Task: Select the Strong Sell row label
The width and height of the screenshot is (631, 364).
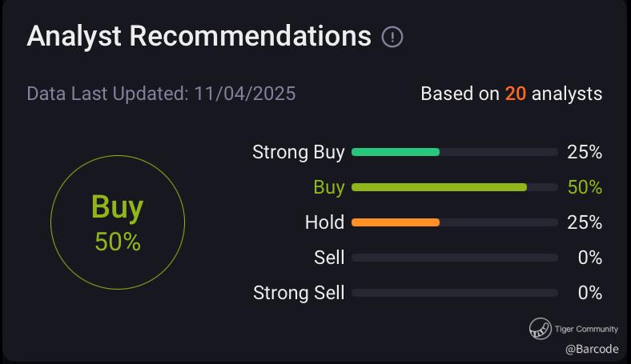Action: pos(299,293)
